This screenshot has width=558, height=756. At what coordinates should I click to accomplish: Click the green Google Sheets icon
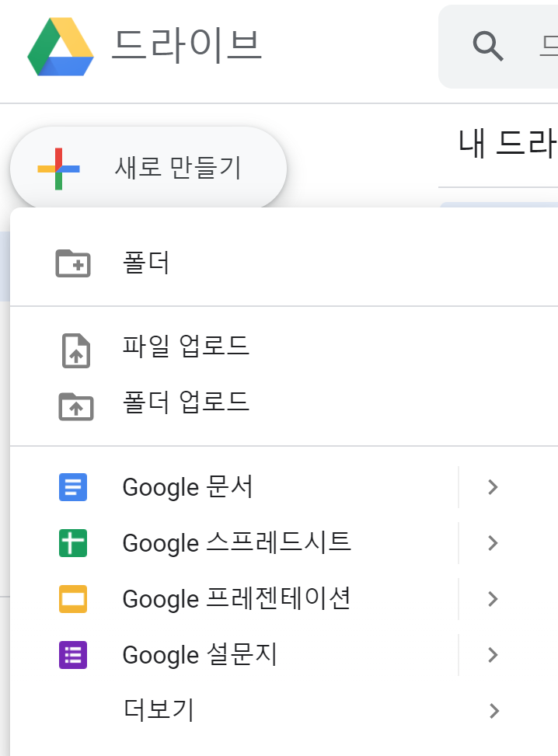(73, 543)
